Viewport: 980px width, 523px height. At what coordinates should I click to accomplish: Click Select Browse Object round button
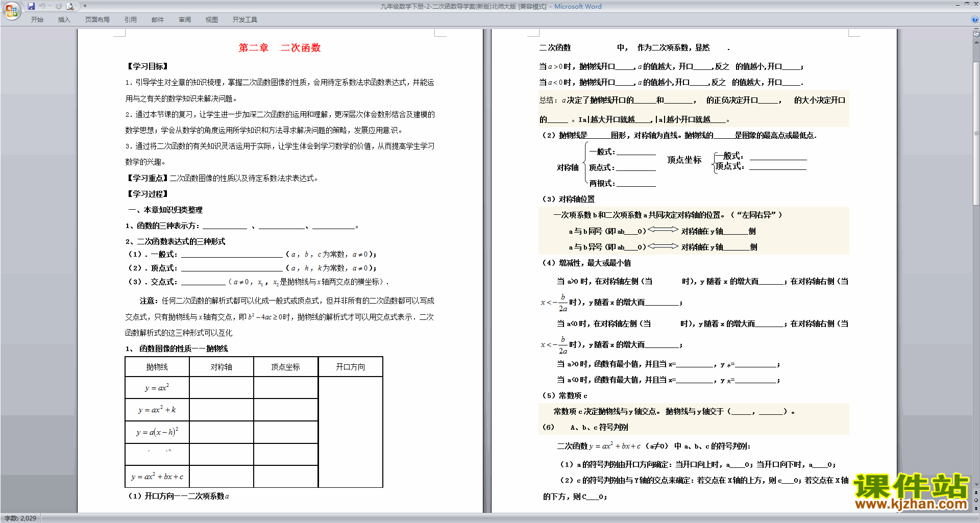[x=976, y=501]
